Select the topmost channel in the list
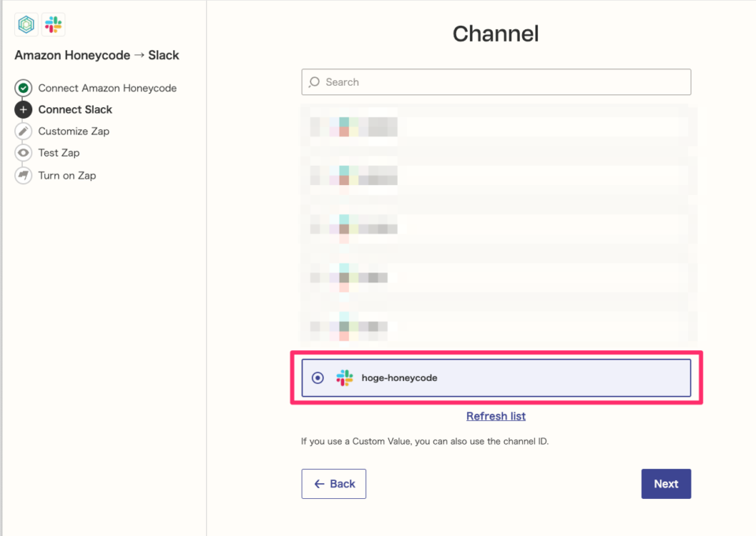This screenshot has height=536, width=756. tap(496, 128)
